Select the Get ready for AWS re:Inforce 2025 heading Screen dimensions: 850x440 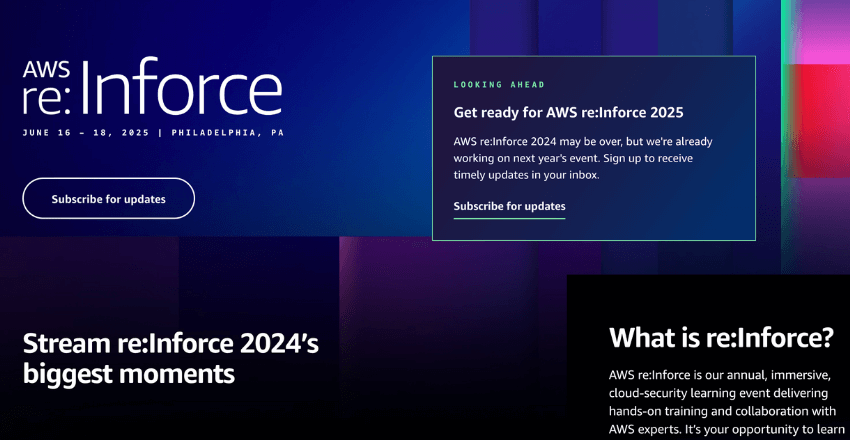click(568, 113)
